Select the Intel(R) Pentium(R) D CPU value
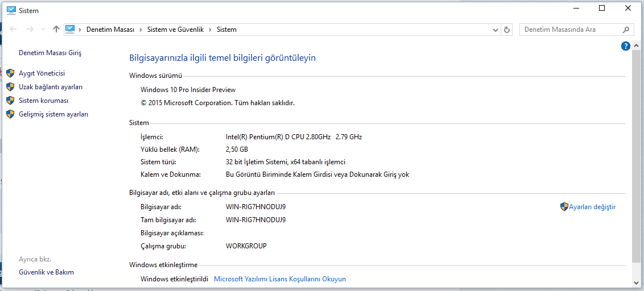Image resolution: width=644 pixels, height=291 pixels. click(294, 136)
